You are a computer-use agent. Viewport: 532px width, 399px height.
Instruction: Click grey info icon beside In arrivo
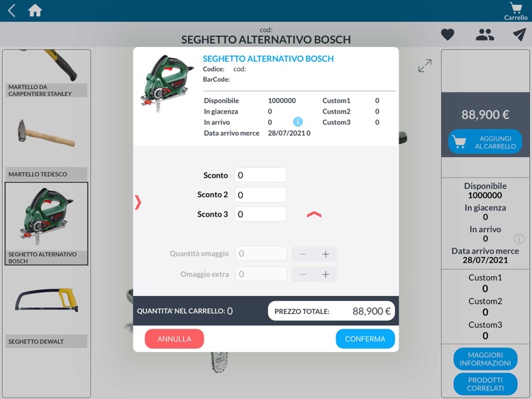(x=519, y=239)
